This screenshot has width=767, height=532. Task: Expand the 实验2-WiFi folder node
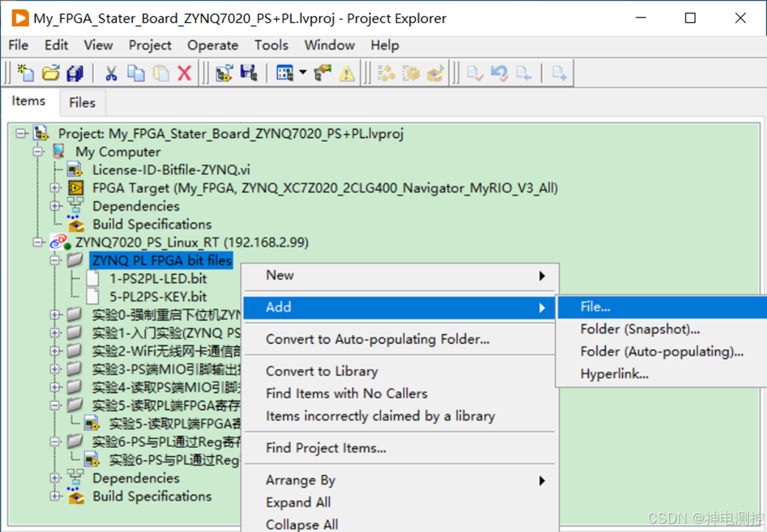[x=55, y=350]
